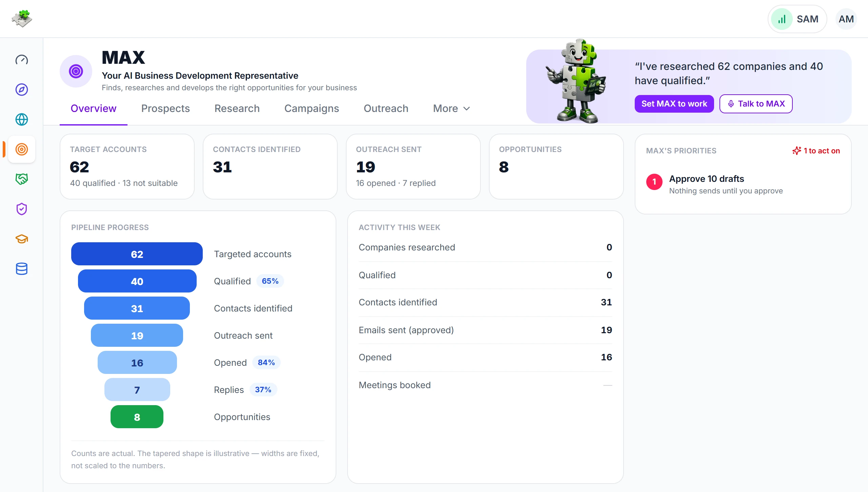Switch to the Overview tab

(94, 109)
